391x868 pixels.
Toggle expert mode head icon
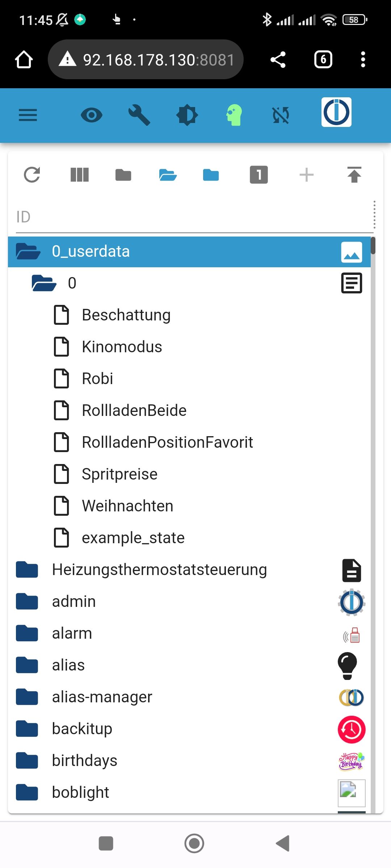pos(234,115)
